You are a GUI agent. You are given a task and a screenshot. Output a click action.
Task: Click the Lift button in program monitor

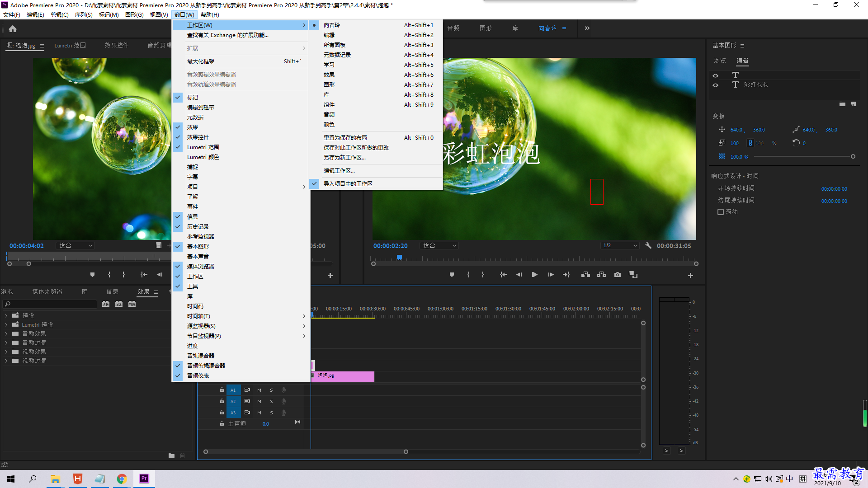point(585,275)
